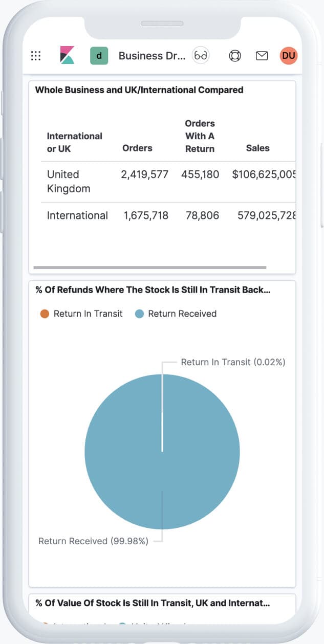
Task: Click the DU user avatar
Action: click(289, 55)
